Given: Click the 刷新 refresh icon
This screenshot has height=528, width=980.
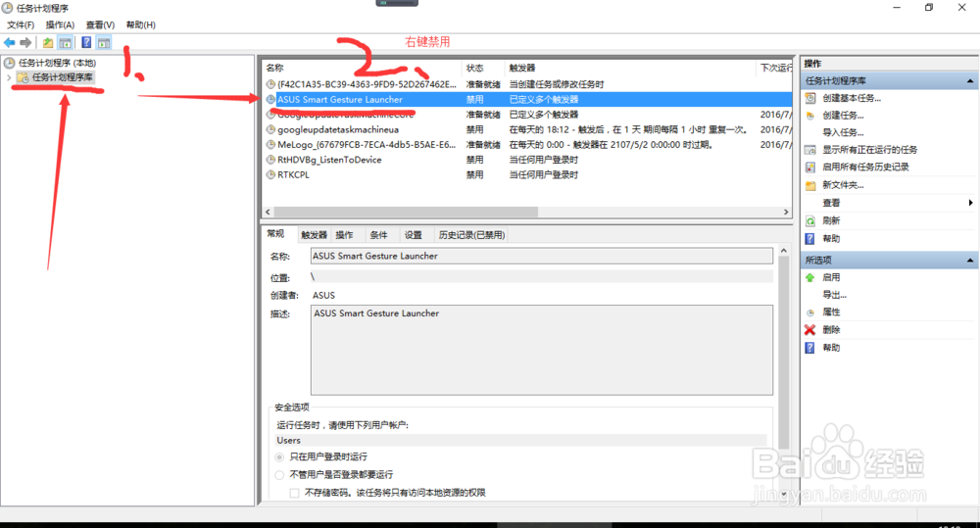Looking at the screenshot, I should (x=810, y=221).
